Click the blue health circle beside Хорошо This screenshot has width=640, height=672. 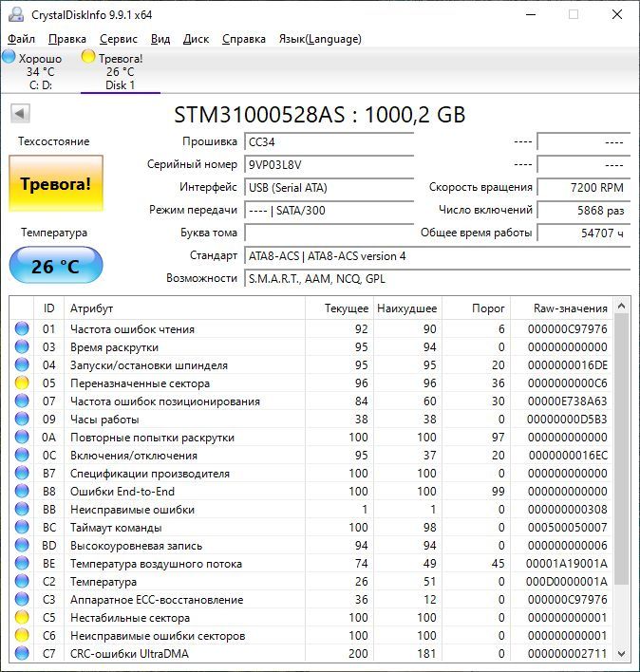(9, 56)
